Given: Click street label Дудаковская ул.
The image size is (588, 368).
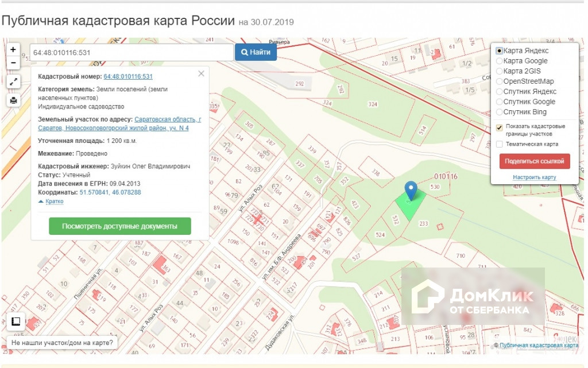Looking at the screenshot, I should coord(280,332).
